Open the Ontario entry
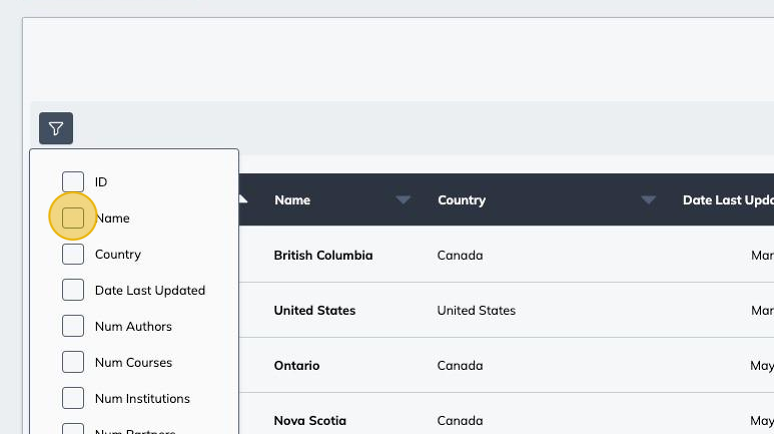This screenshot has width=774, height=434. click(x=296, y=365)
